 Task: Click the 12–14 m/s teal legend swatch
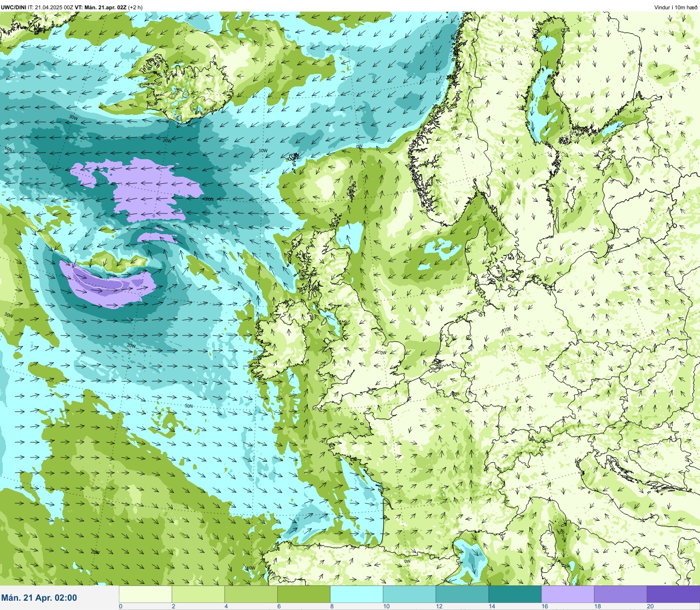[462, 595]
